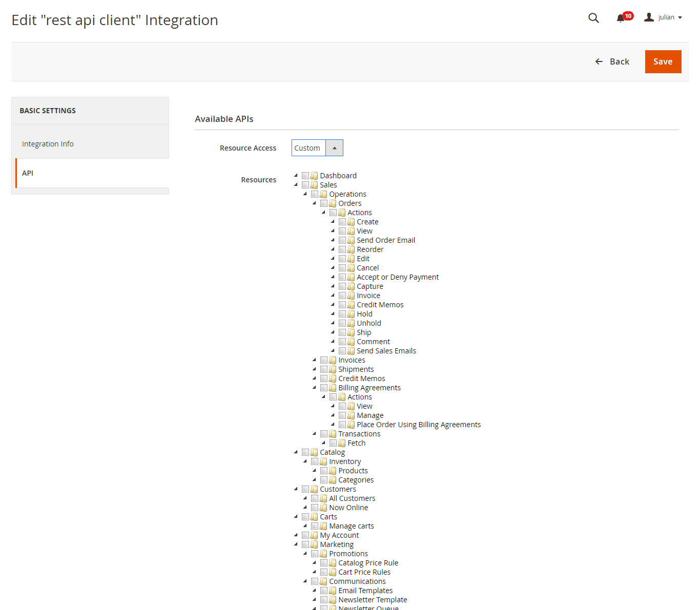
Task: Click the Back arrow icon
Action: [599, 61]
